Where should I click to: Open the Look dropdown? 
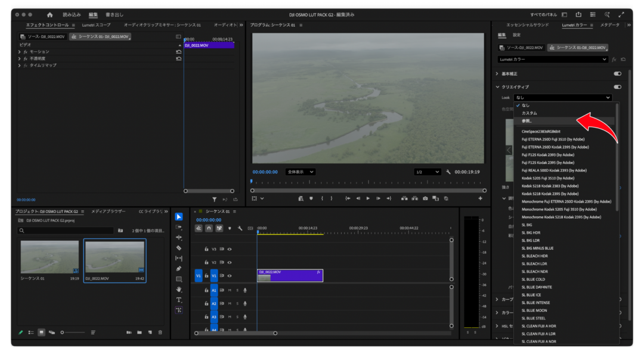(562, 98)
